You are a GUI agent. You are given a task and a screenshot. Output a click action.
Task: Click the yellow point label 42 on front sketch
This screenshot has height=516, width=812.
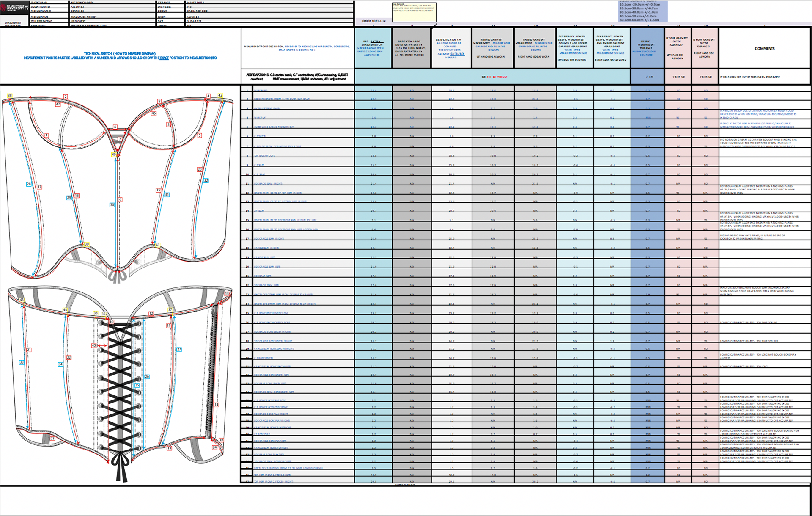[220, 95]
